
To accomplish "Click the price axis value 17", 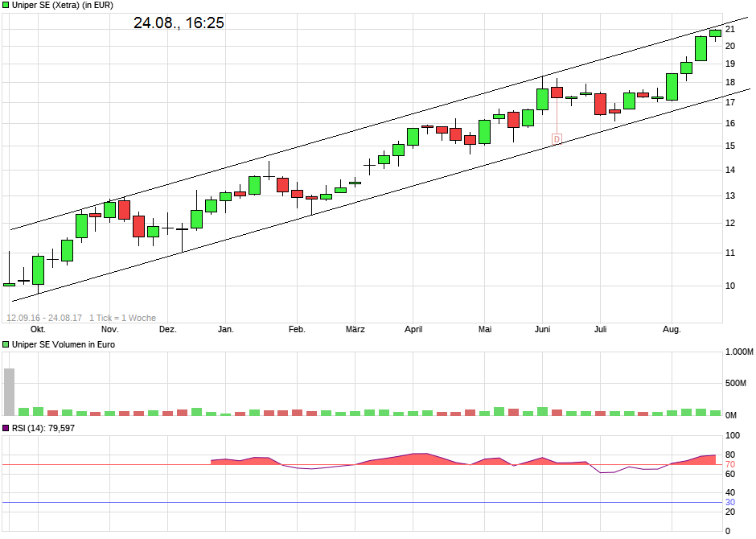I will coord(730,102).
